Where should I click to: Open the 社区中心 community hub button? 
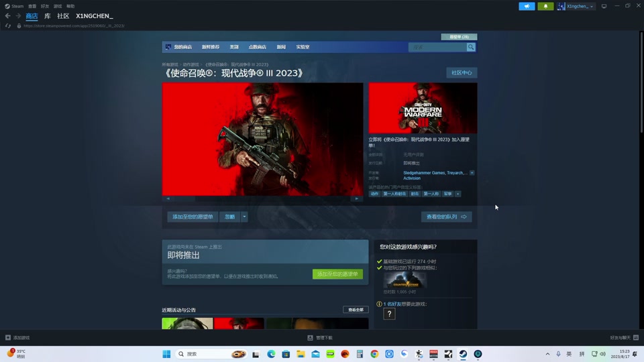462,72
